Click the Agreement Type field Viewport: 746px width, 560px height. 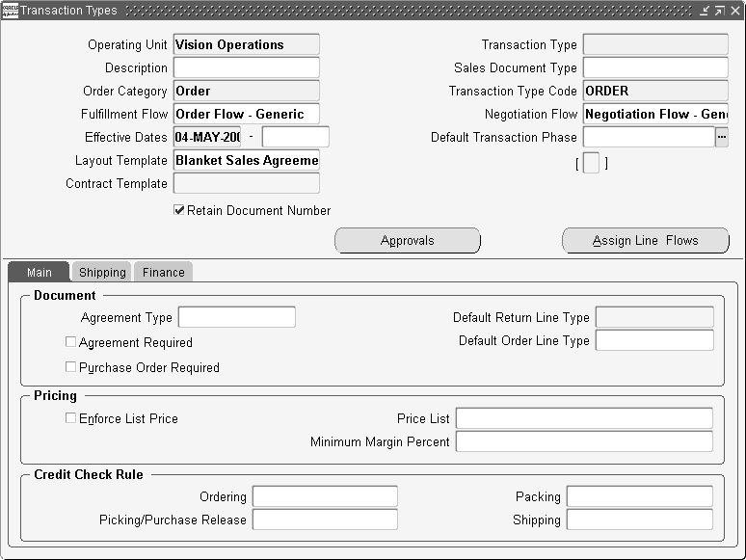[x=237, y=317]
